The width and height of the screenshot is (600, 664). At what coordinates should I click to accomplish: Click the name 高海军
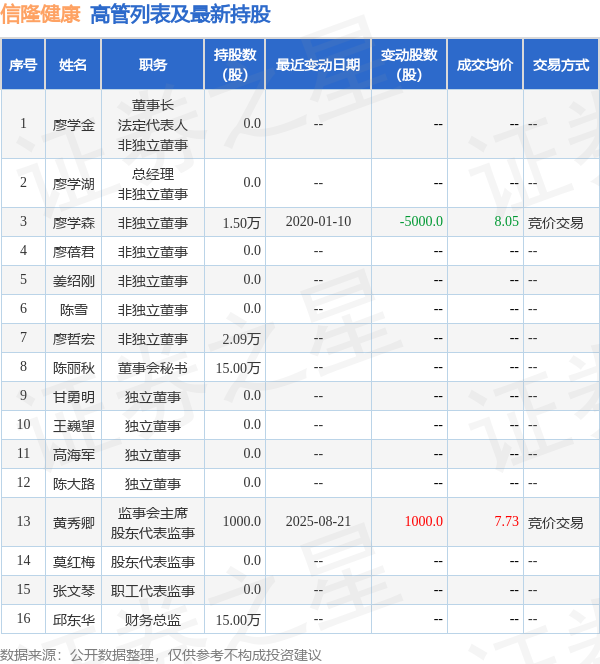(73, 455)
